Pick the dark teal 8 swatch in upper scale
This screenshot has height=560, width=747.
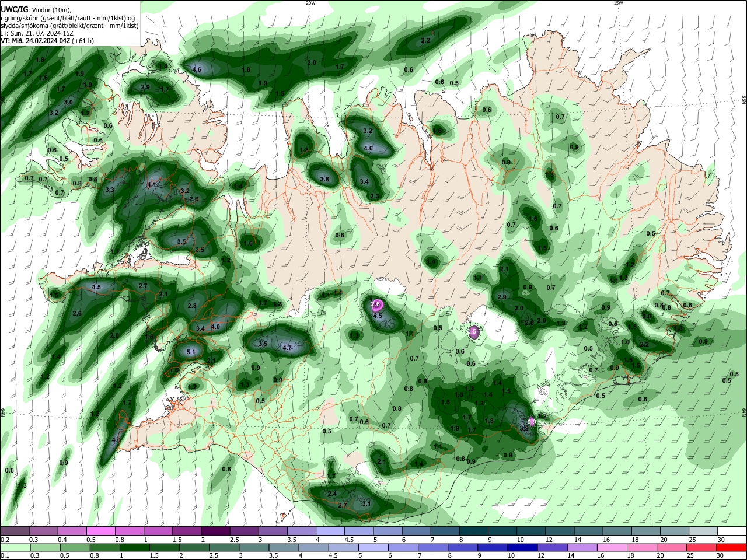click(x=474, y=531)
